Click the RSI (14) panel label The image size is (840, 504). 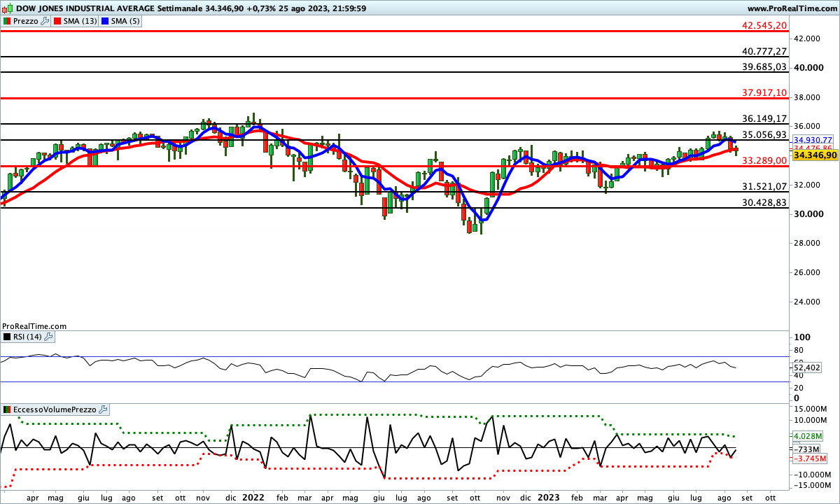point(27,337)
